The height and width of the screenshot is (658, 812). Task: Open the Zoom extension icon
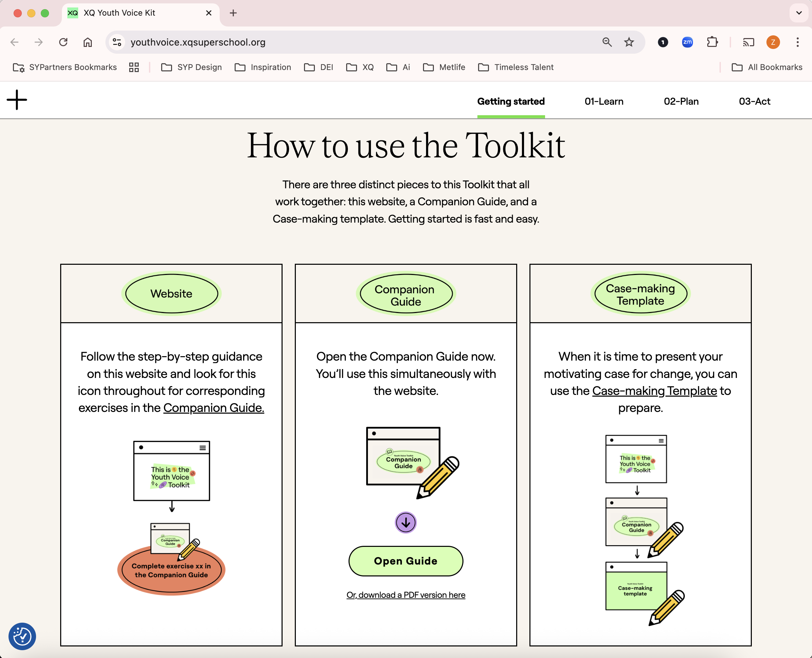(687, 42)
